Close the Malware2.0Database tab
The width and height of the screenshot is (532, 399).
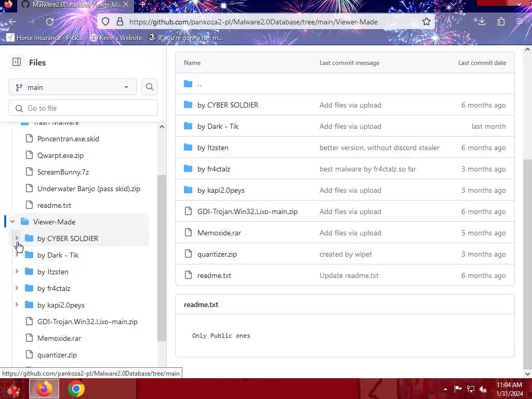tap(126, 4)
